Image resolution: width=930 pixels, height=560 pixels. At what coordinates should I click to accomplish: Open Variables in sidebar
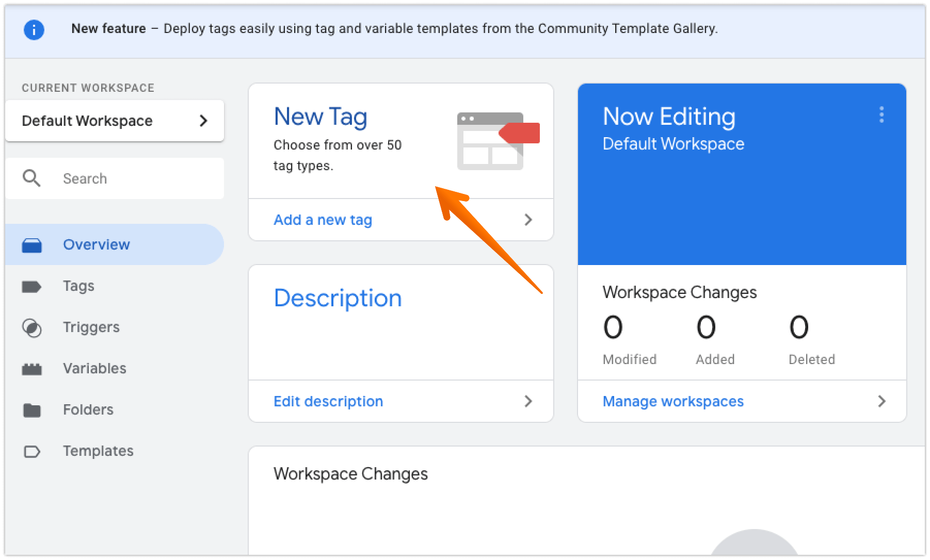click(115, 369)
